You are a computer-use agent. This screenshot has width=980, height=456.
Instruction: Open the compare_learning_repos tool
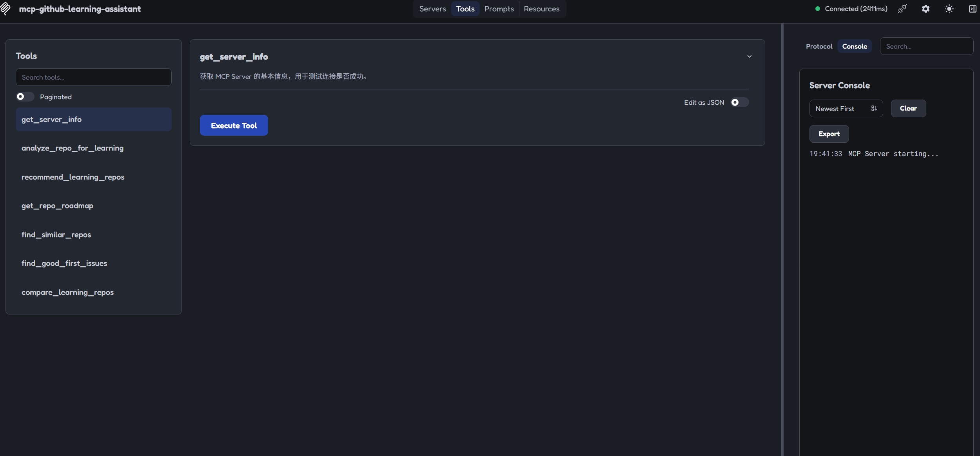[94, 292]
